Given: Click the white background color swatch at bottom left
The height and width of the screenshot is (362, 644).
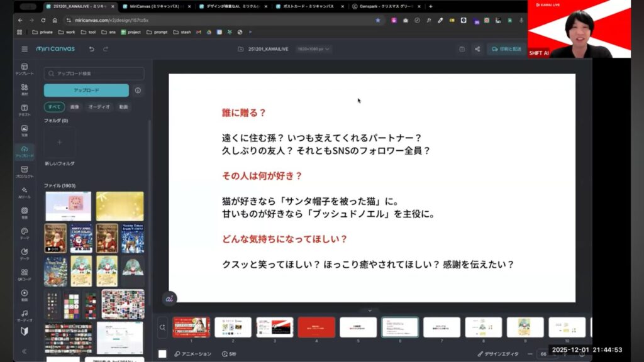Looking at the screenshot, I should pyautogui.click(x=162, y=354).
